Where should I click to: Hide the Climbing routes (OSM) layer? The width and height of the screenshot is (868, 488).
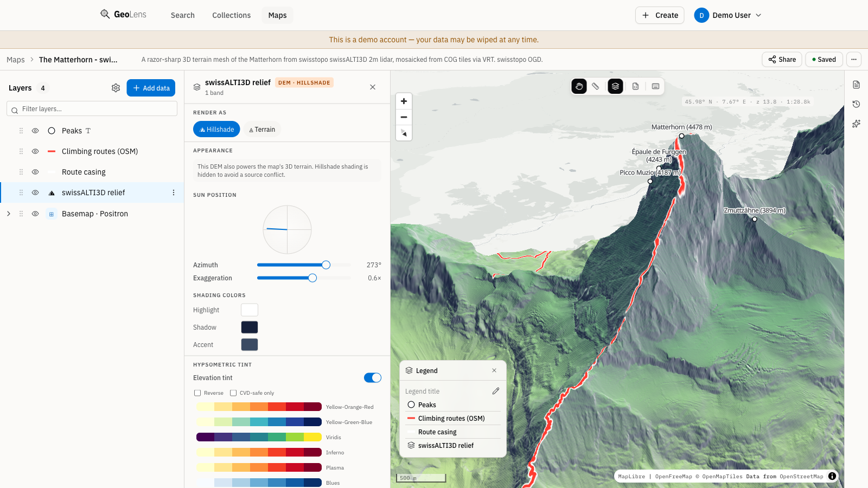tap(35, 151)
